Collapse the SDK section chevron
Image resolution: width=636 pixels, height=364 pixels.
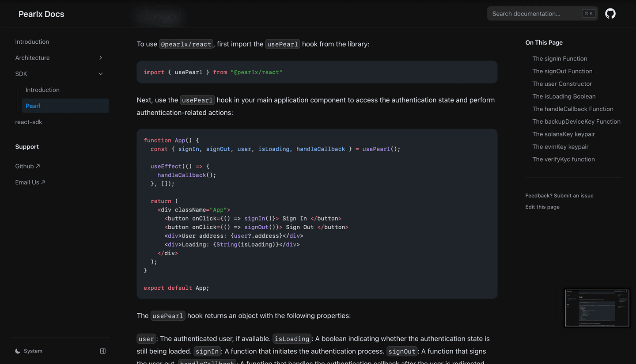pyautogui.click(x=101, y=74)
